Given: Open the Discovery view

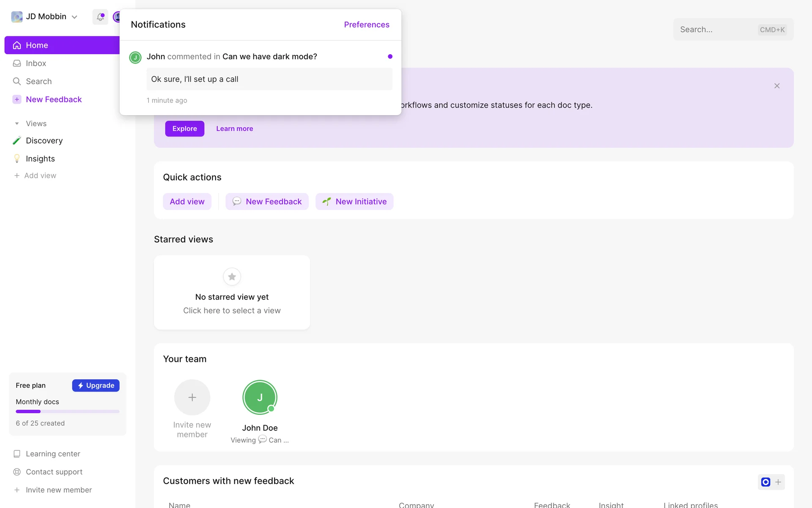Looking at the screenshot, I should [x=44, y=141].
